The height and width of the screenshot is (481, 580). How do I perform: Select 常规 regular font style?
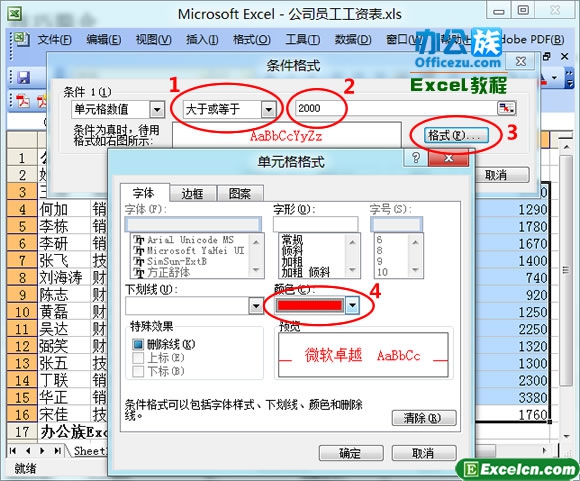coord(292,239)
